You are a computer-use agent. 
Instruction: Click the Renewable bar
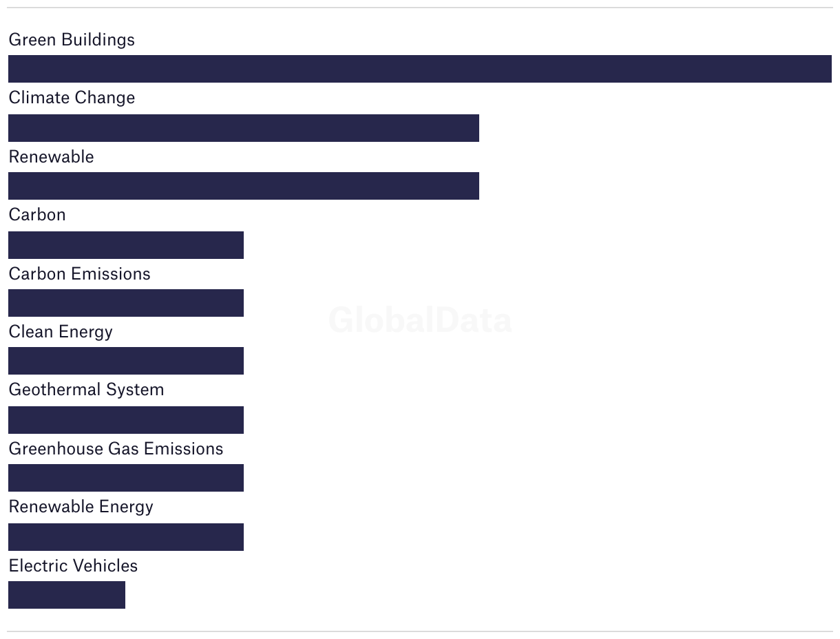[244, 186]
